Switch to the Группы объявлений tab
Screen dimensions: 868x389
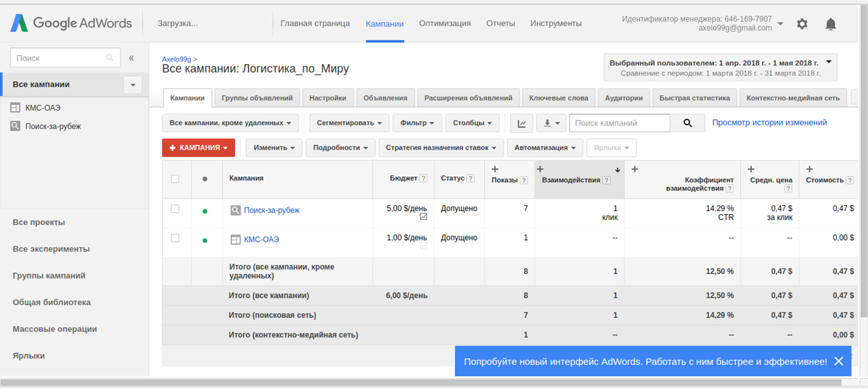(x=257, y=98)
